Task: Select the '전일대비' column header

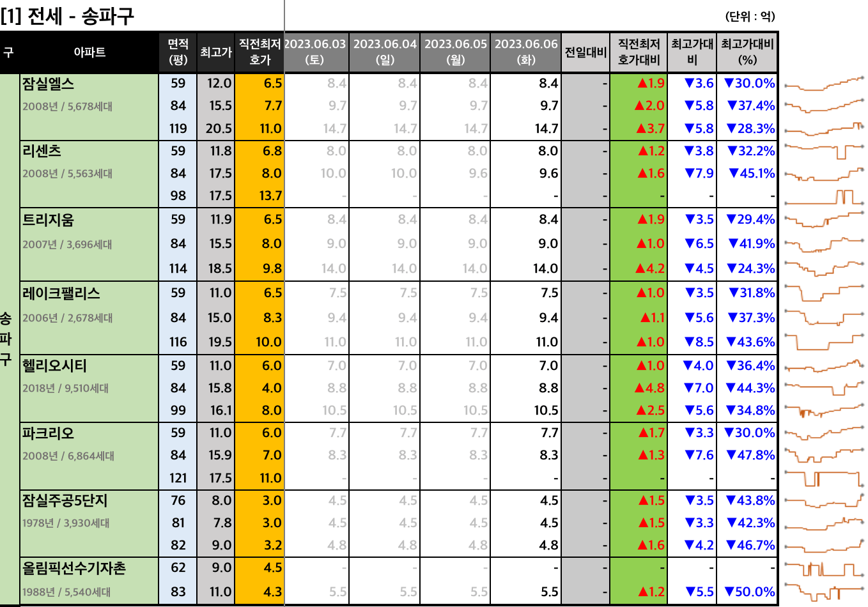Action: point(585,52)
